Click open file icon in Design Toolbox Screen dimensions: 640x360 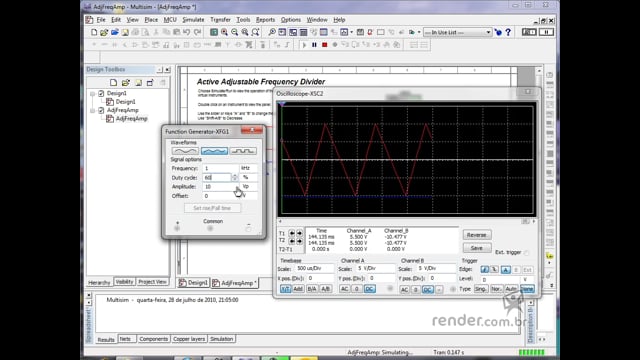point(126,83)
